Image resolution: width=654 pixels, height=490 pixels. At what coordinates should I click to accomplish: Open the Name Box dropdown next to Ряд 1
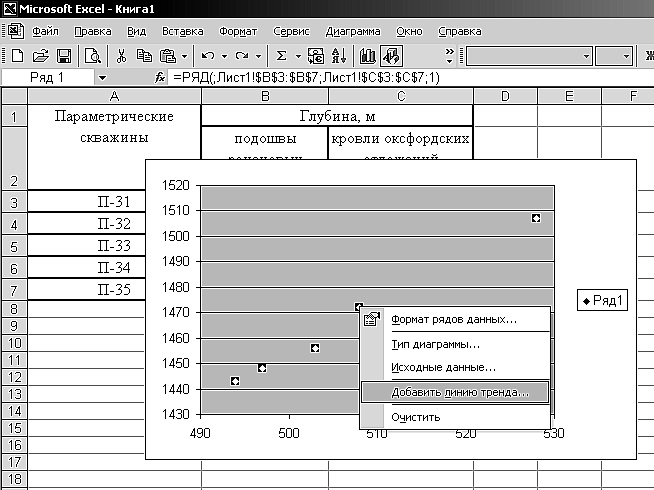coord(102,78)
